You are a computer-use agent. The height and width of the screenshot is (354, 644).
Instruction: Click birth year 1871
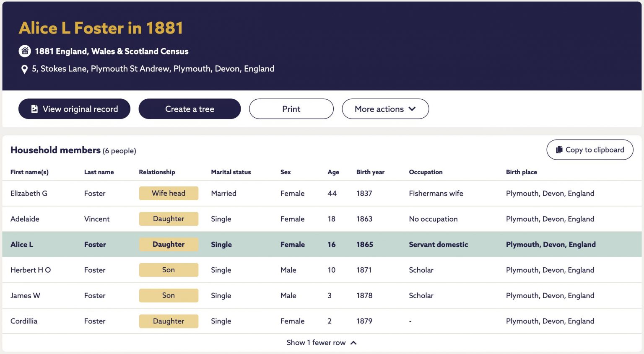click(x=364, y=270)
